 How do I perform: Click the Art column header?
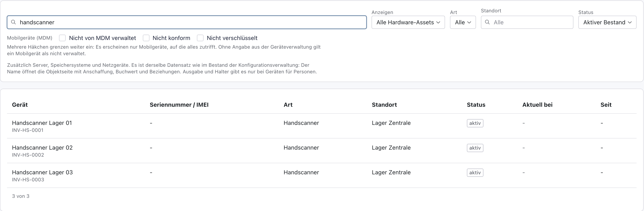click(288, 105)
